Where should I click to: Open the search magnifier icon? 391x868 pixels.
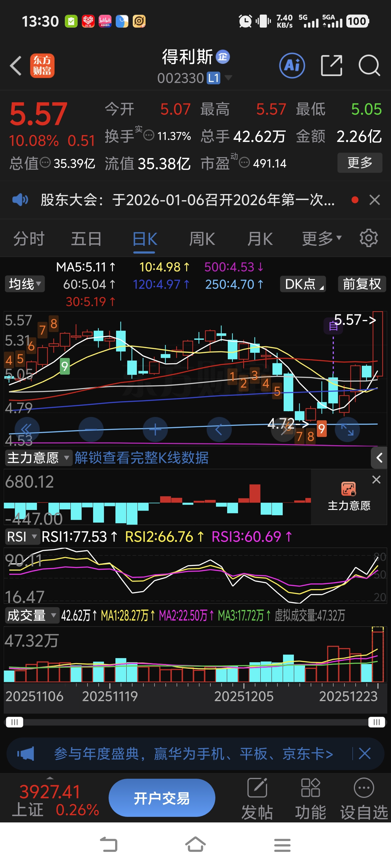pos(369,65)
